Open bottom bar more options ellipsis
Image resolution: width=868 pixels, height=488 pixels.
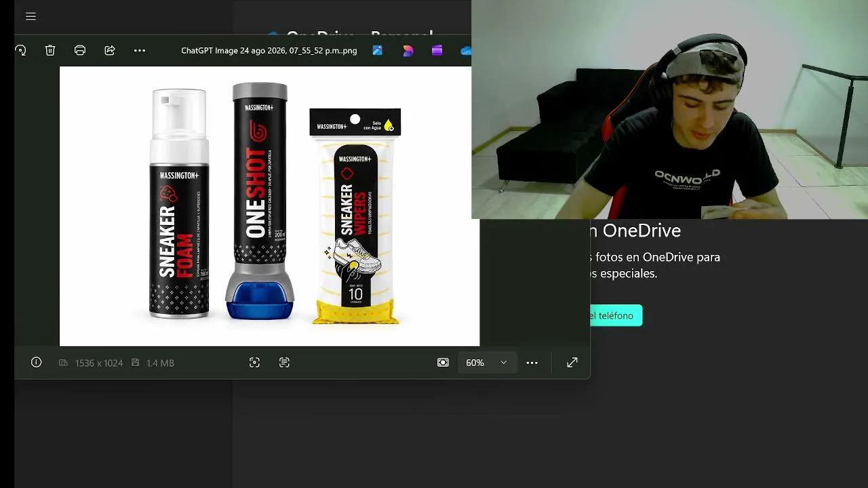[532, 363]
